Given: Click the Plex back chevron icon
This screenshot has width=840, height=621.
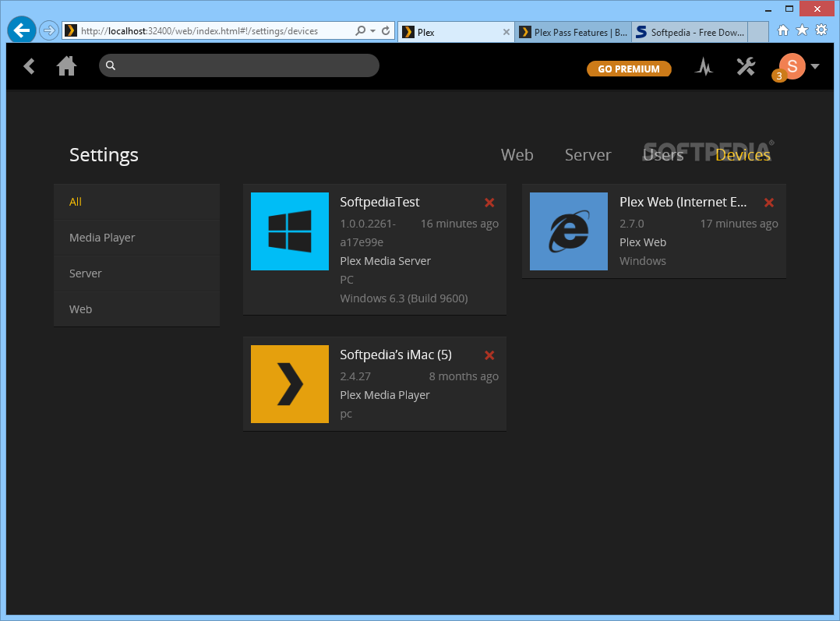Looking at the screenshot, I should click(x=30, y=66).
